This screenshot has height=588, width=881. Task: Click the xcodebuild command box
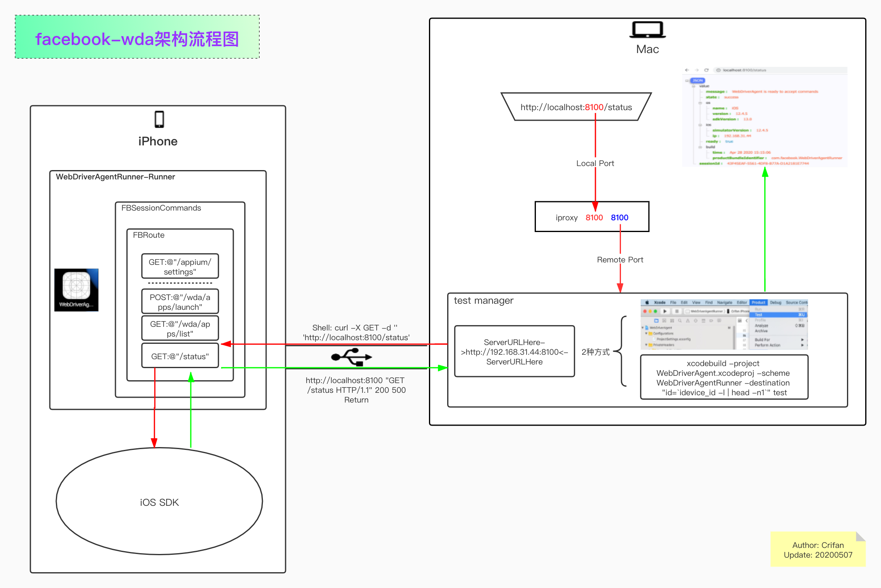tap(724, 377)
